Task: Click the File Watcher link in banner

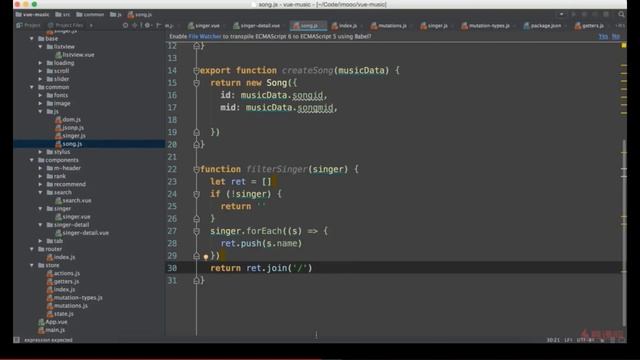Action: pyautogui.click(x=204, y=36)
